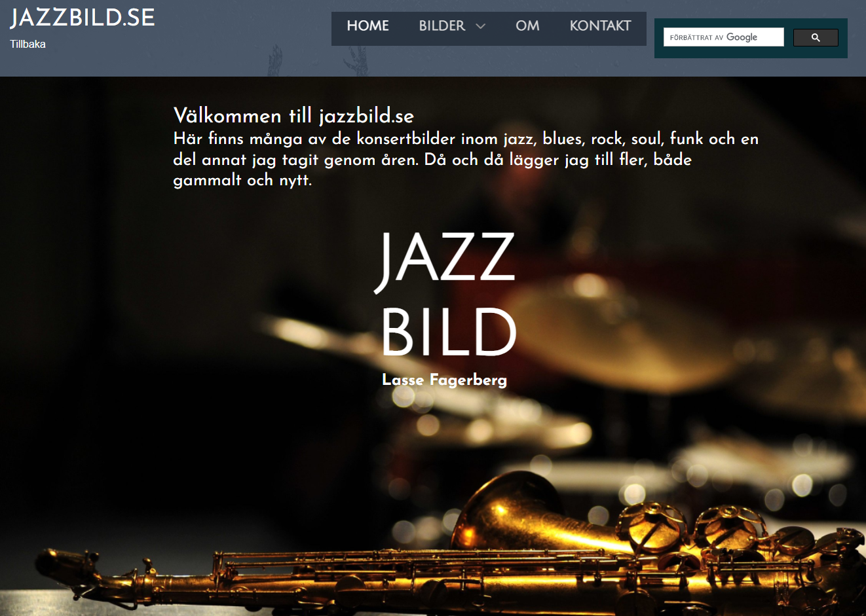Click the search magnifier icon button
The height and width of the screenshot is (616, 866).
(816, 38)
